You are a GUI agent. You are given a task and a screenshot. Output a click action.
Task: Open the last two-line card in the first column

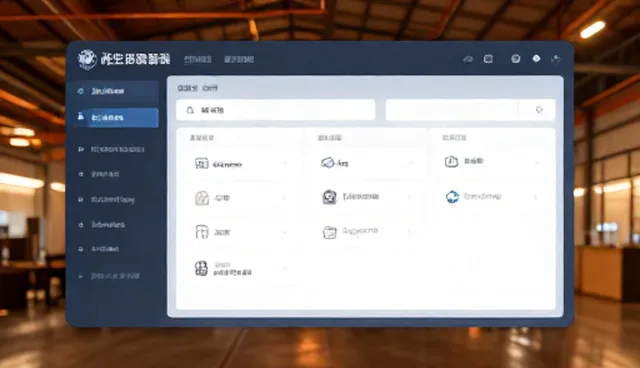pos(241,268)
